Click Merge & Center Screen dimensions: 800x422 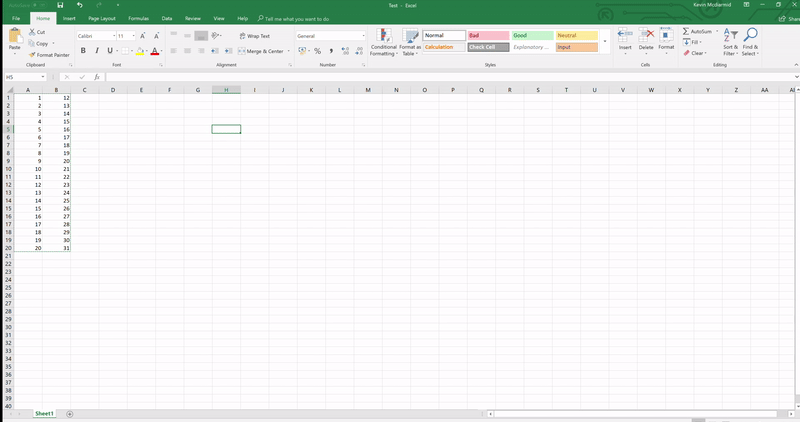click(x=261, y=51)
